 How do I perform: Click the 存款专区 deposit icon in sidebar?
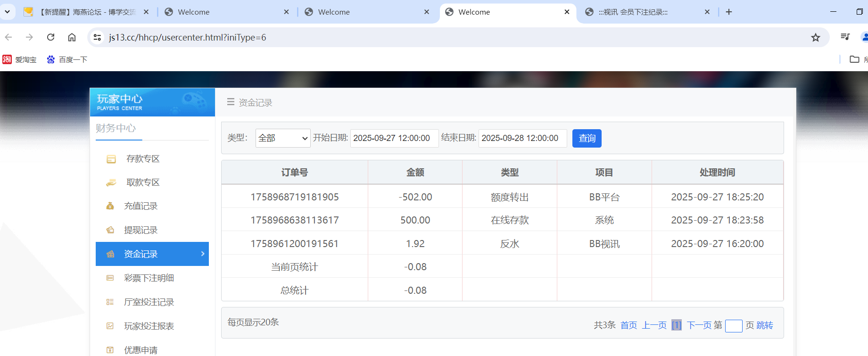[x=111, y=159]
